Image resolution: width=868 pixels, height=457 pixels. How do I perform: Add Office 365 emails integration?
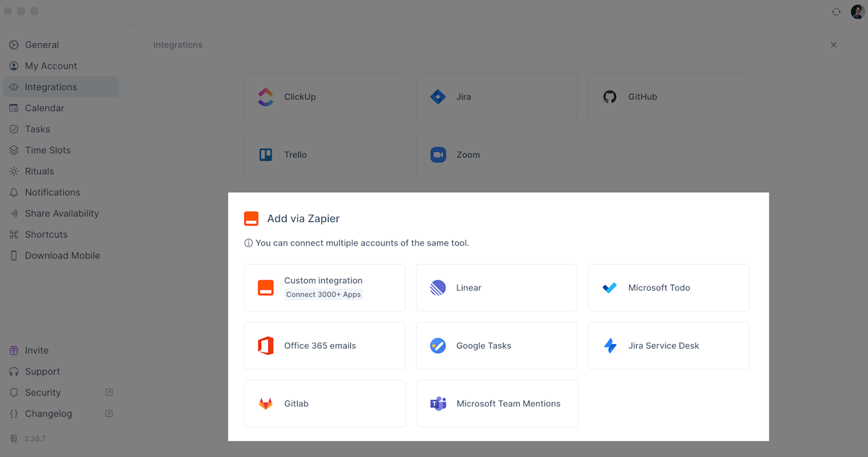pyautogui.click(x=325, y=346)
